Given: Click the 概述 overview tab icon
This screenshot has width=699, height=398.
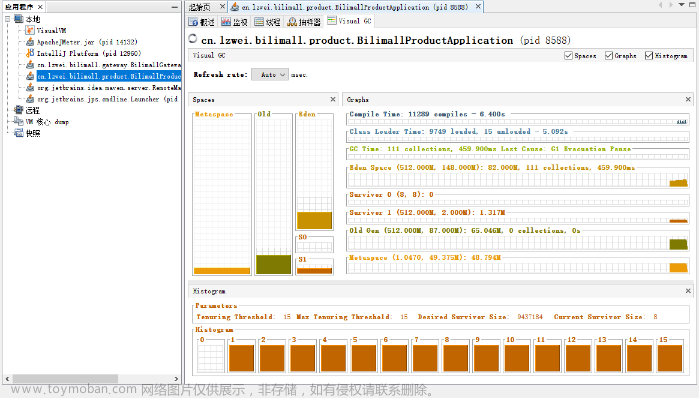Looking at the screenshot, I should (193, 22).
